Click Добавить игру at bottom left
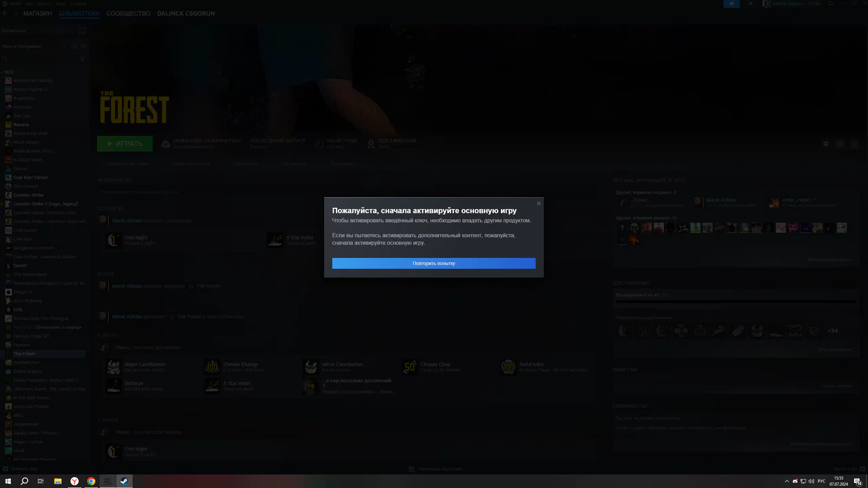 tap(20, 469)
